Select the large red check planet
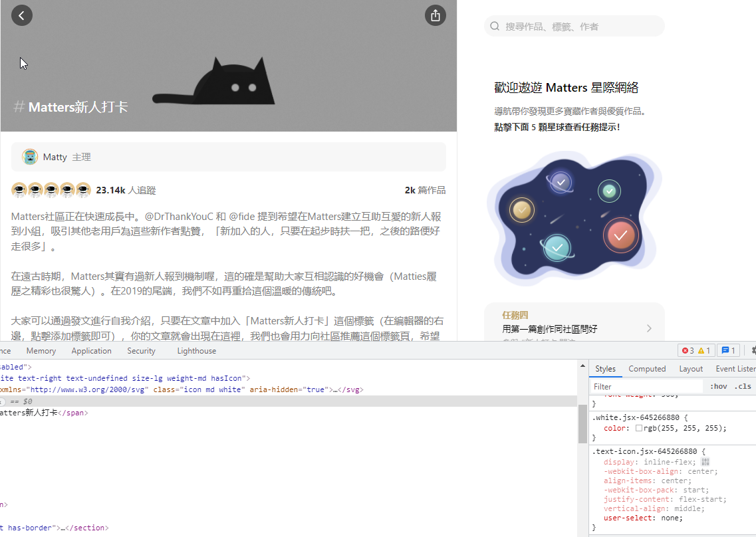 tap(621, 235)
